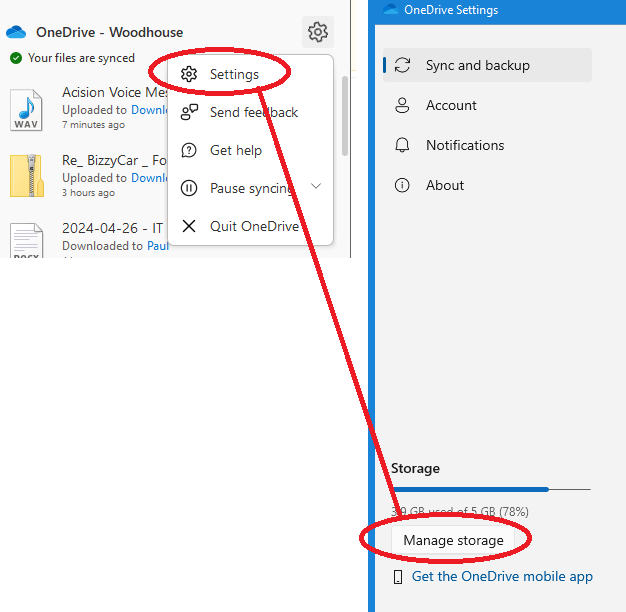Screen dimensions: 626x612
Task: Click the 2024-04-26 - IT file name
Action: pos(112,228)
